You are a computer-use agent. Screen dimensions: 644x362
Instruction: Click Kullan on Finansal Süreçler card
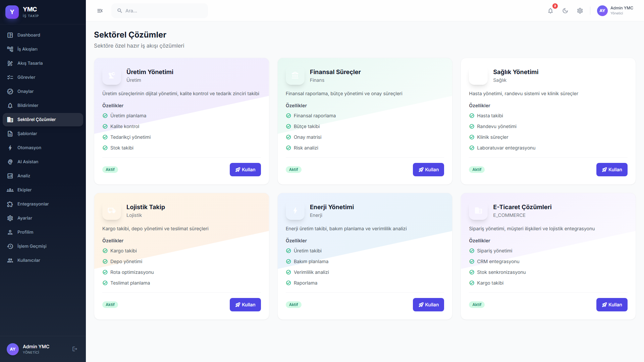pos(428,170)
